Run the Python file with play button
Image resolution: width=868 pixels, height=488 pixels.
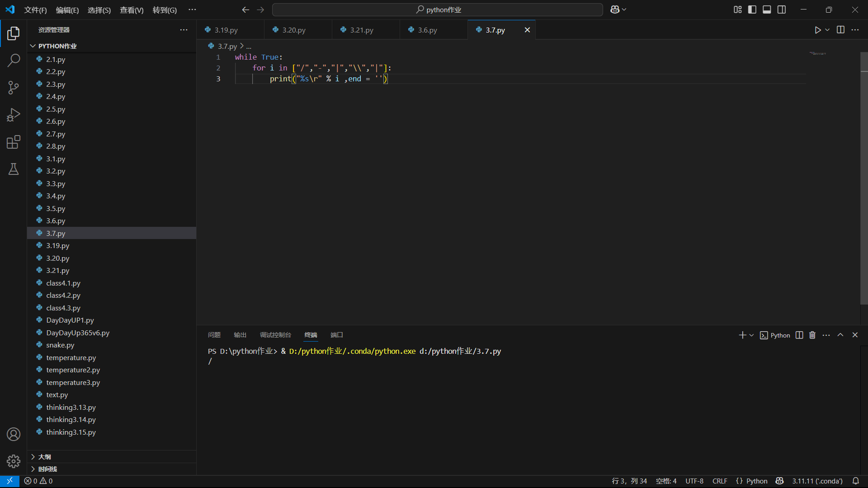pos(817,30)
